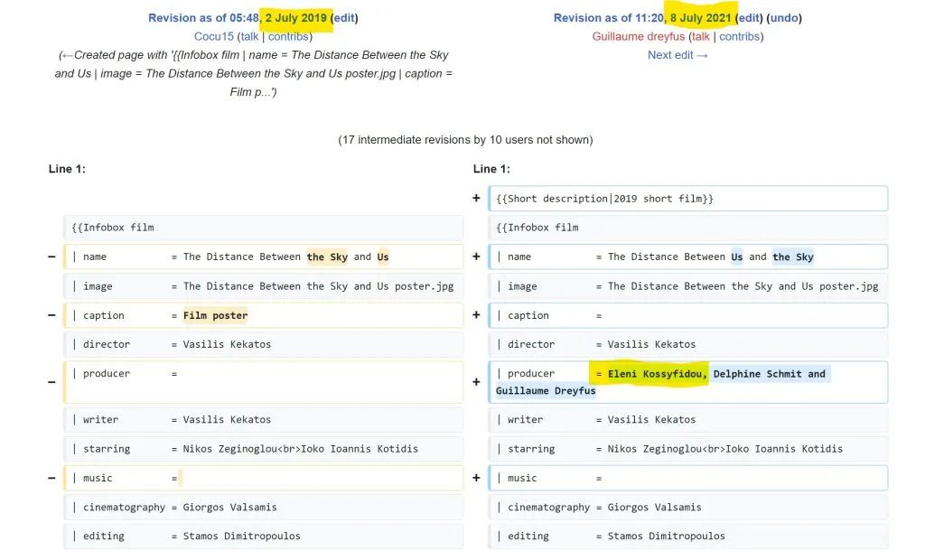Click the minus marker beside the left name line
Image resolution: width=925 pixels, height=560 pixels.
click(x=51, y=257)
